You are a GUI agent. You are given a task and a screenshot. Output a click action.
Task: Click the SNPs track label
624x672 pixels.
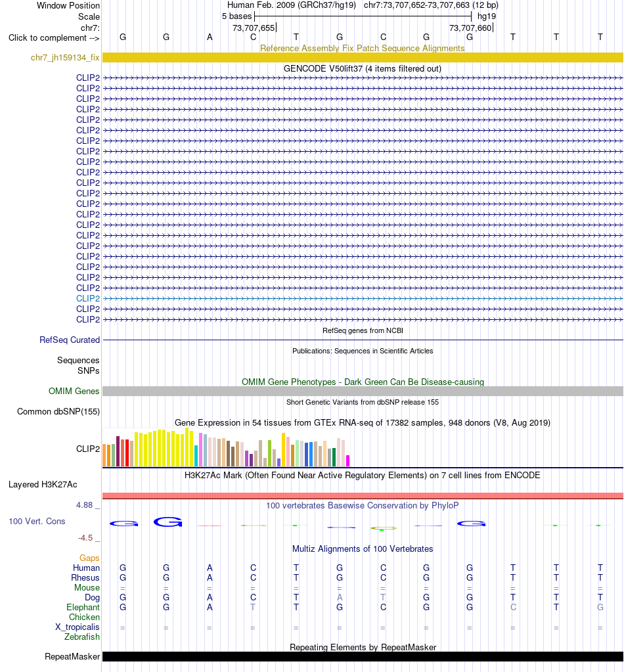[x=88, y=370]
